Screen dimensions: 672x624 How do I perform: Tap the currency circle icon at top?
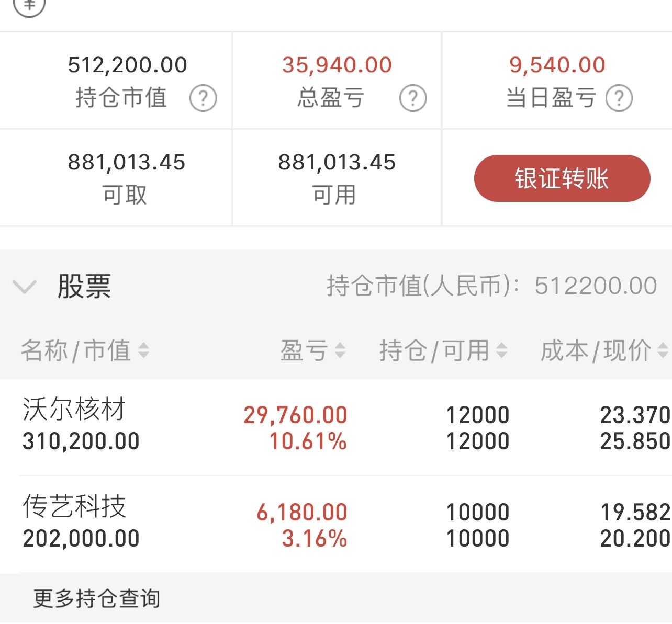point(29,6)
